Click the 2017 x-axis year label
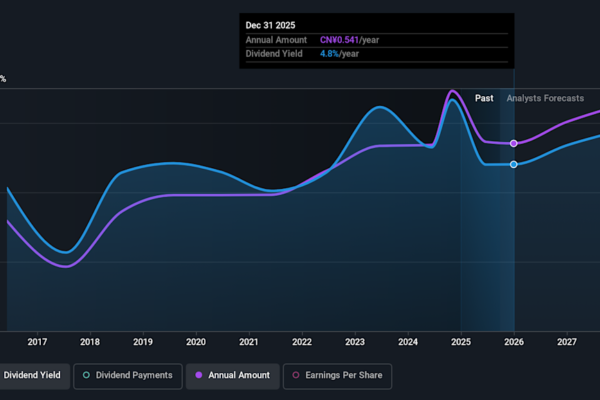This screenshot has width=600, height=400. click(x=37, y=342)
